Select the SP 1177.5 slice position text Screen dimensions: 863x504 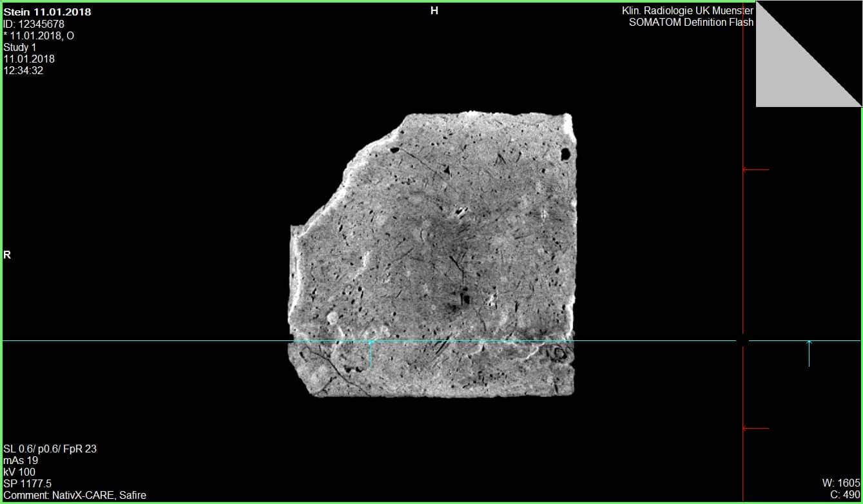28,483
